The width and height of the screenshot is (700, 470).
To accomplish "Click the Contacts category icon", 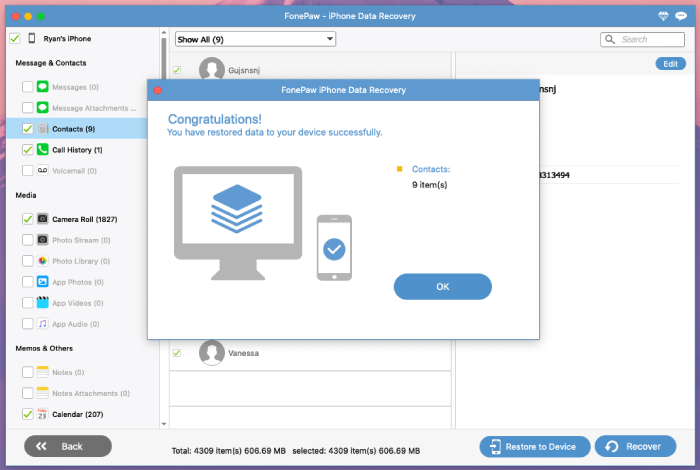I will pyautogui.click(x=42, y=129).
